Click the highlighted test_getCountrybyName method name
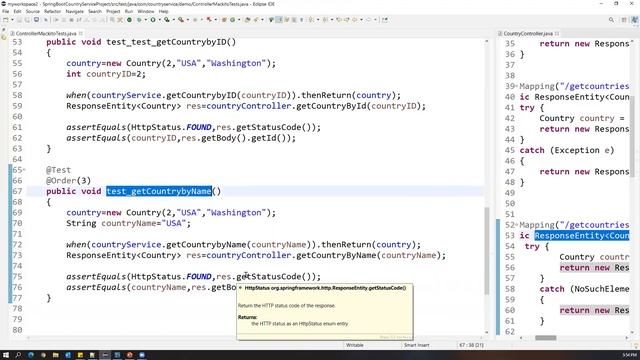The height and width of the screenshot is (360, 640). [159, 191]
